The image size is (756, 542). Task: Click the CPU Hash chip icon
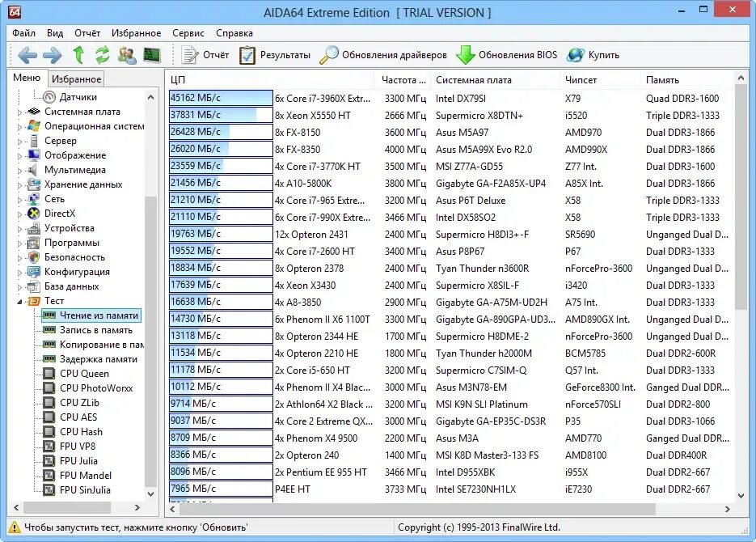point(49,431)
